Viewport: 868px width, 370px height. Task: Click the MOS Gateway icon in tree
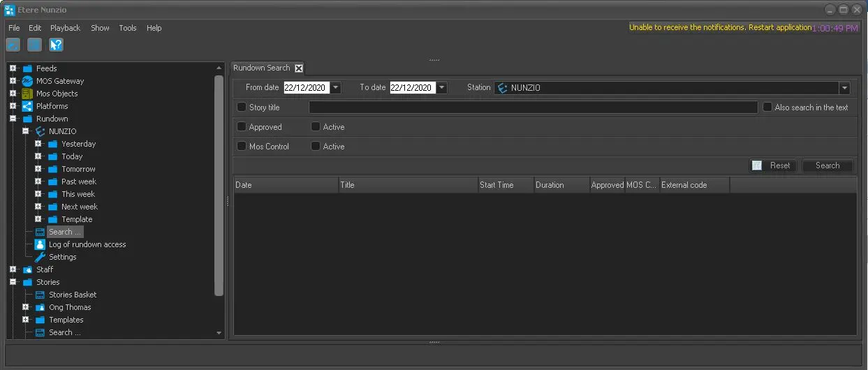click(x=27, y=81)
